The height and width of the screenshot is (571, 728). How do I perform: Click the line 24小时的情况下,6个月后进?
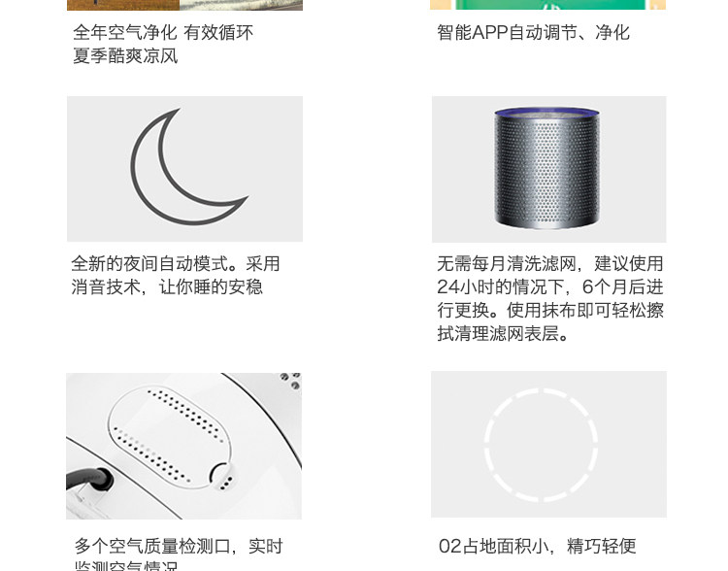coord(550,287)
